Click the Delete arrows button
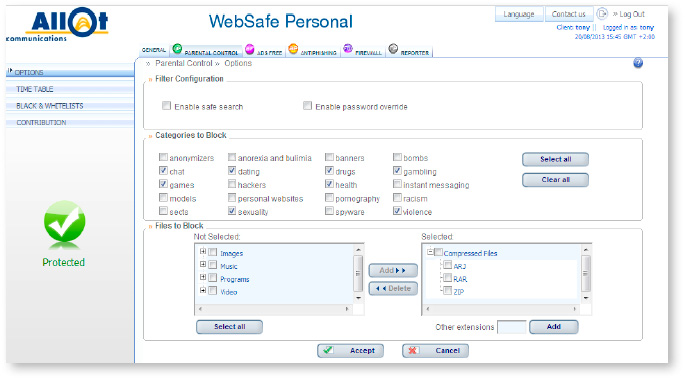The height and width of the screenshot is (378, 685). tap(393, 288)
